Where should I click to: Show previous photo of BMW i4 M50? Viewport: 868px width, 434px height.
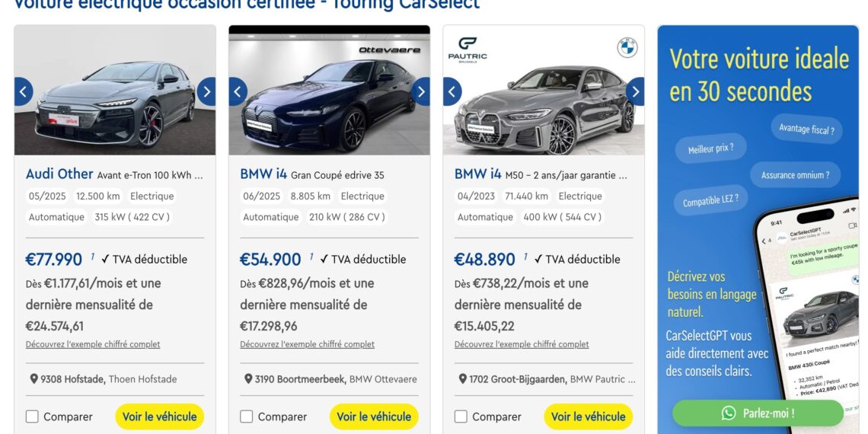tap(452, 91)
